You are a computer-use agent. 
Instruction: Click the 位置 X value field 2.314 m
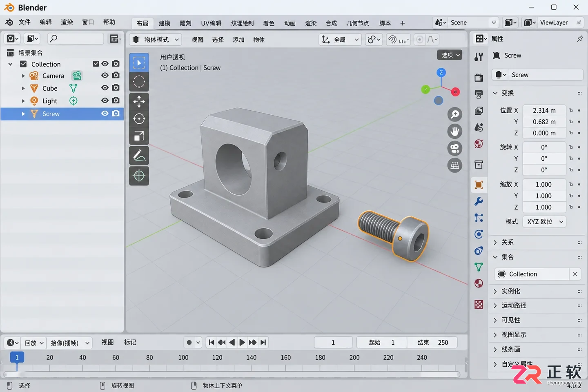[544, 111]
